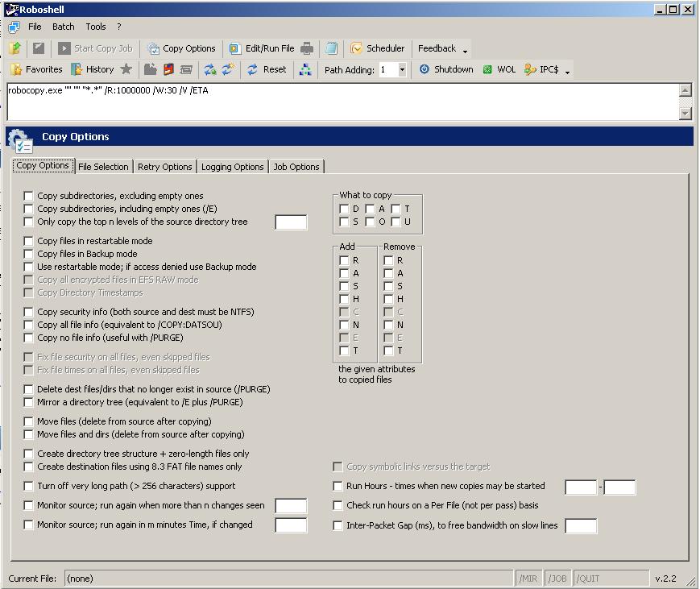Tick the H checkbox under Remove
The width and height of the screenshot is (700, 589).
pyautogui.click(x=388, y=299)
